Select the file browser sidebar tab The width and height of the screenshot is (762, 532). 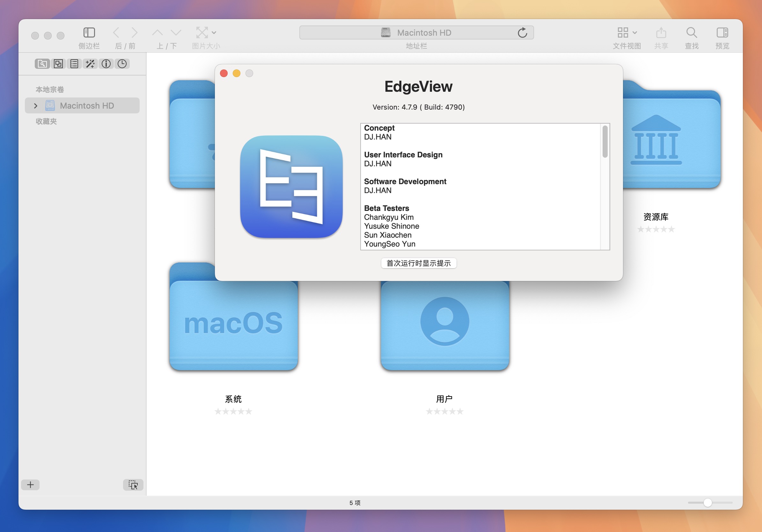[x=42, y=64]
